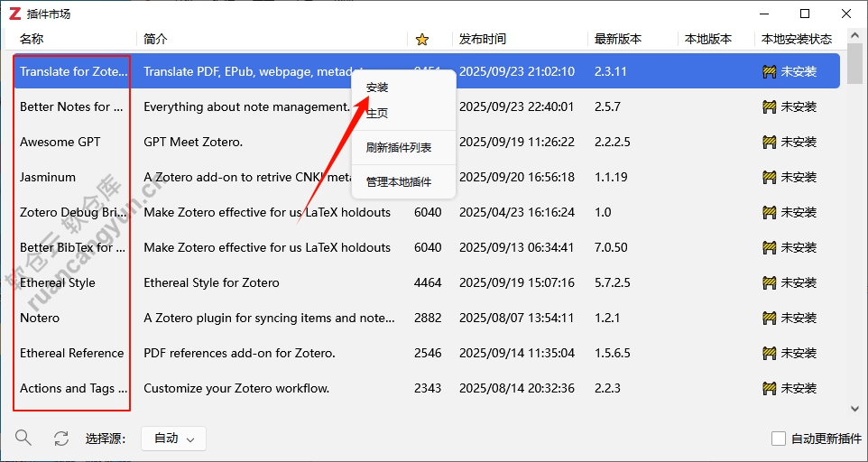Viewport: 868px width, 462px height.
Task: Click version 2.3.11 in the selected row
Action: [x=611, y=71]
